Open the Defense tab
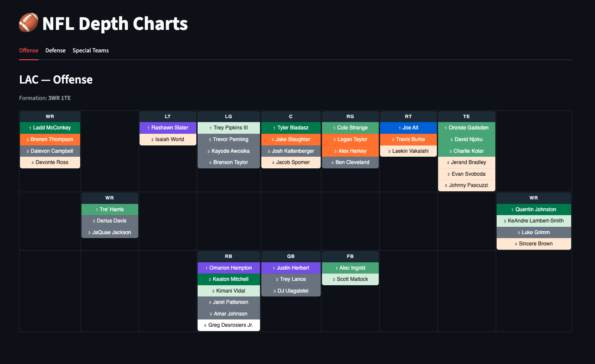The height and width of the screenshot is (364, 595). pyautogui.click(x=55, y=51)
